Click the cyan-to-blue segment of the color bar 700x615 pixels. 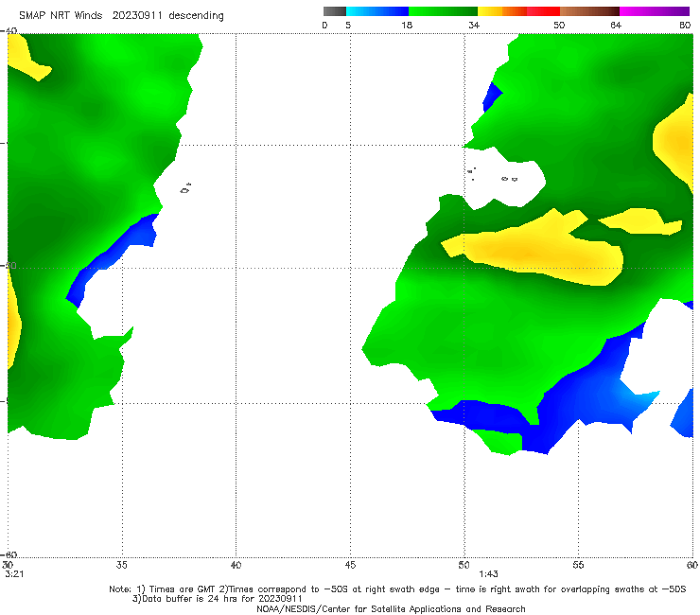377,11
